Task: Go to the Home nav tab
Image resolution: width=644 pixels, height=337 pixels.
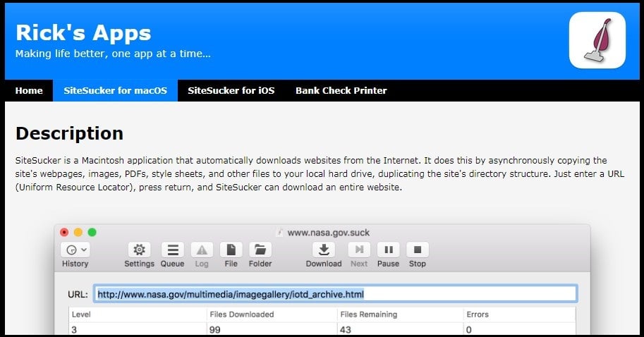Action: [29, 90]
